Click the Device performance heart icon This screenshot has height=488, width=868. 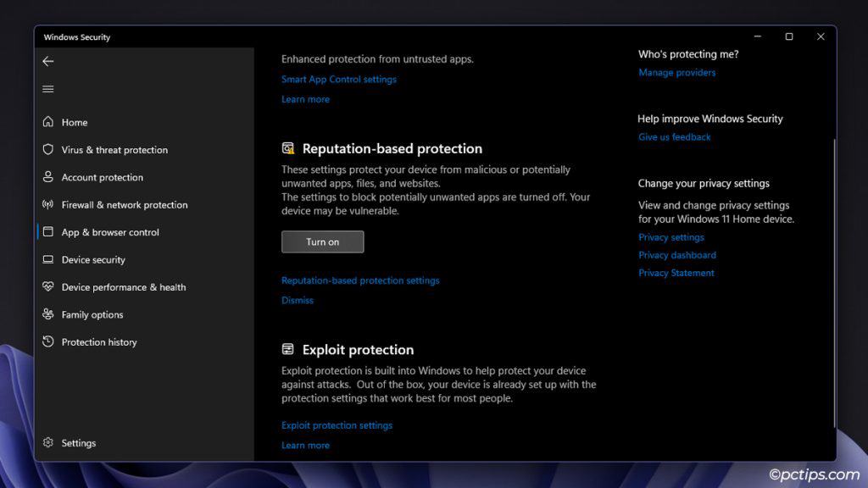pos(48,286)
